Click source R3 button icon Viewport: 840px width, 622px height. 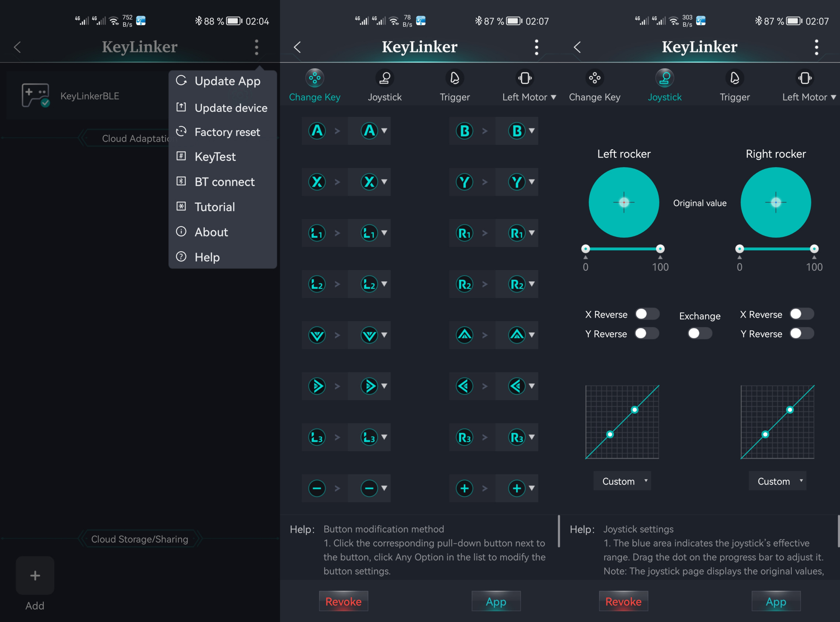[x=465, y=437]
